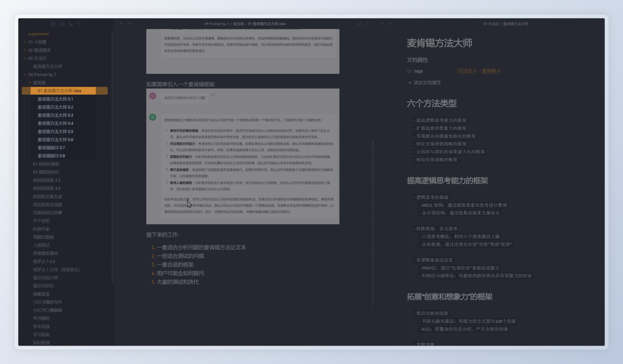The height and width of the screenshot is (364, 623).
Task: Click the new note icon in sidebar
Action: pos(53,24)
